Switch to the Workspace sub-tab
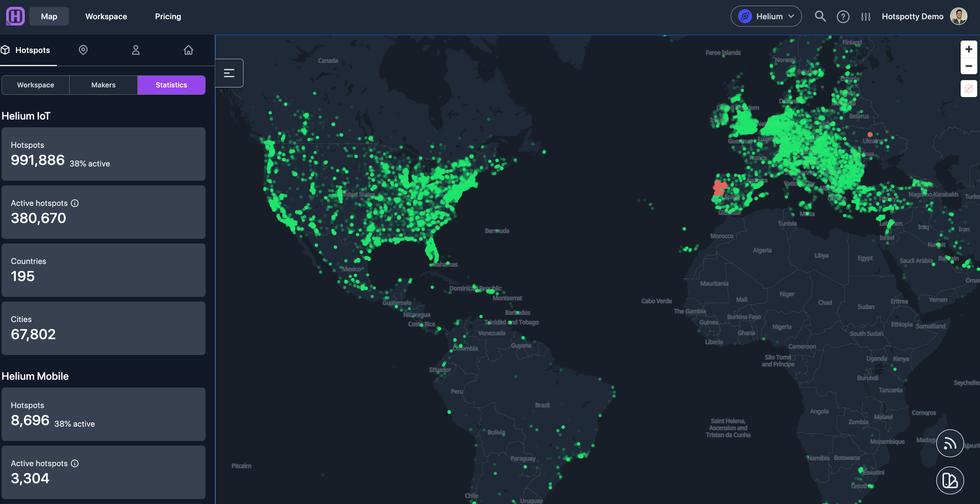 (x=36, y=85)
